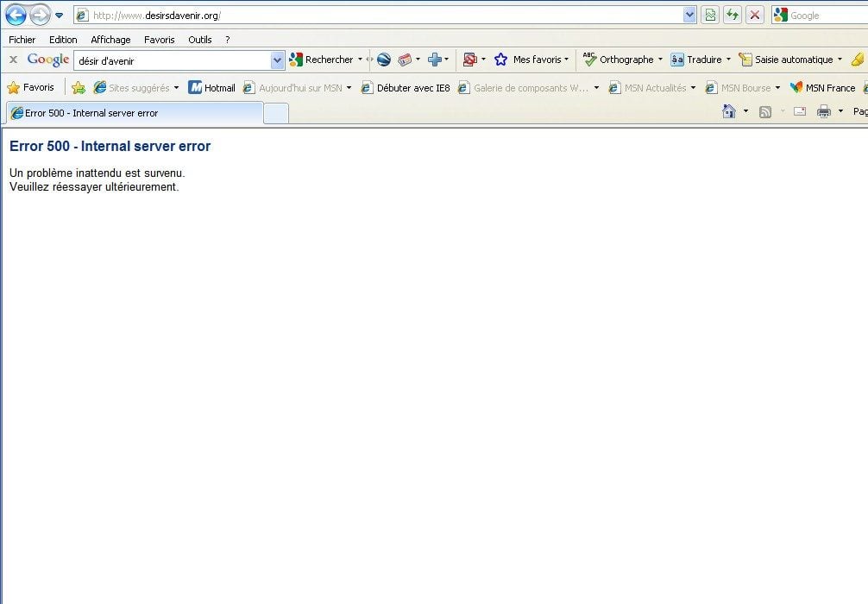Open the Outils menu
The width and height of the screenshot is (868, 604).
(199, 40)
